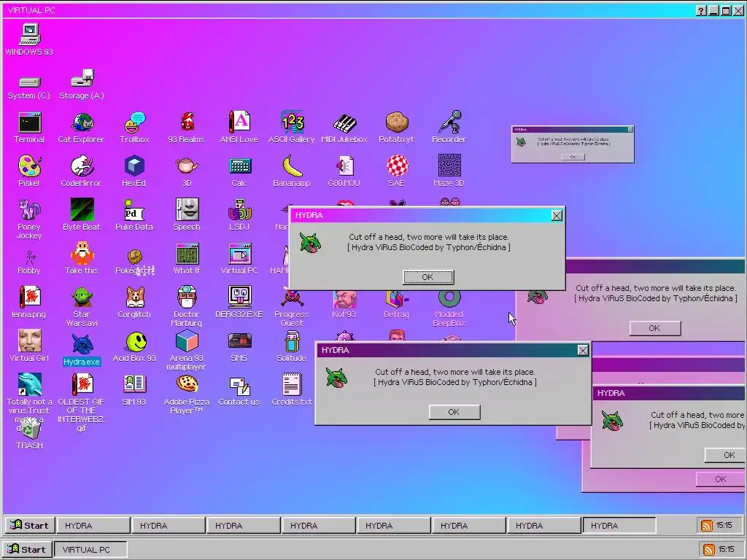The width and height of the screenshot is (747, 560).
Task: Launch the Corglitch corgi icon
Action: click(135, 297)
